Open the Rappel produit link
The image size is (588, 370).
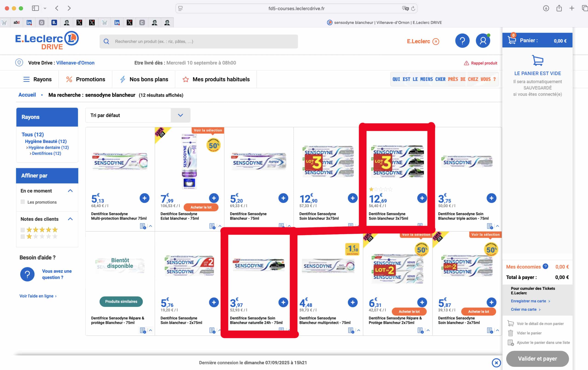click(480, 63)
